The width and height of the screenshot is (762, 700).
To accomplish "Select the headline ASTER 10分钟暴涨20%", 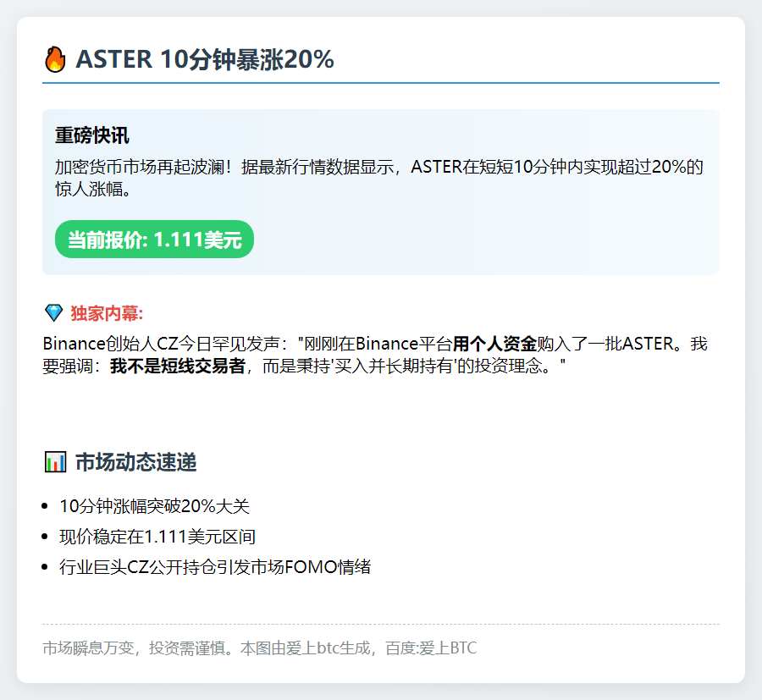I will [x=203, y=59].
